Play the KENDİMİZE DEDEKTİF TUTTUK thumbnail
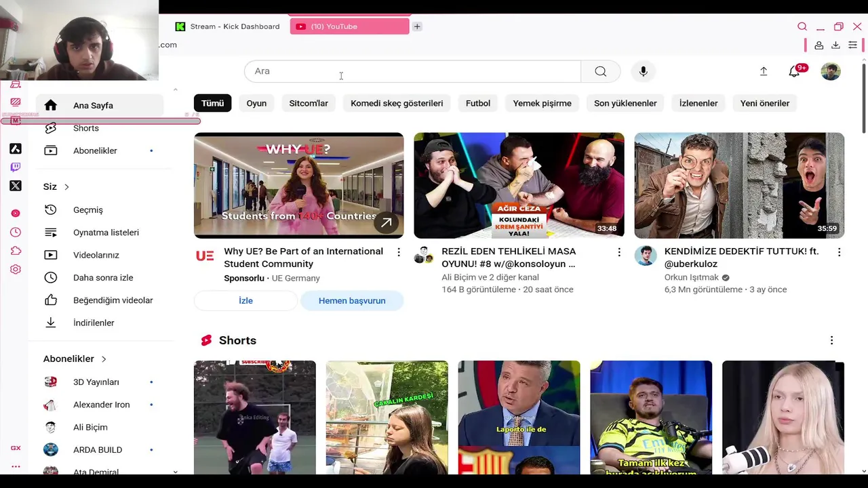This screenshot has height=488, width=868. 739,185
